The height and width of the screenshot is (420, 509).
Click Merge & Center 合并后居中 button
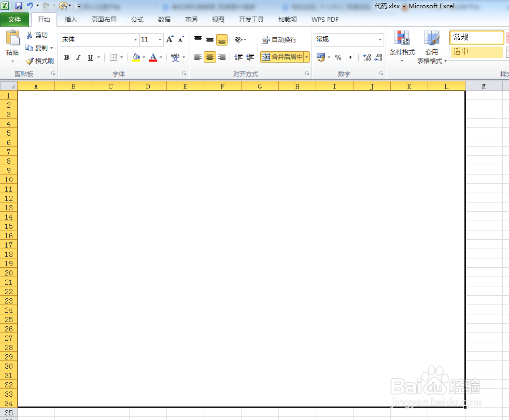(x=282, y=57)
